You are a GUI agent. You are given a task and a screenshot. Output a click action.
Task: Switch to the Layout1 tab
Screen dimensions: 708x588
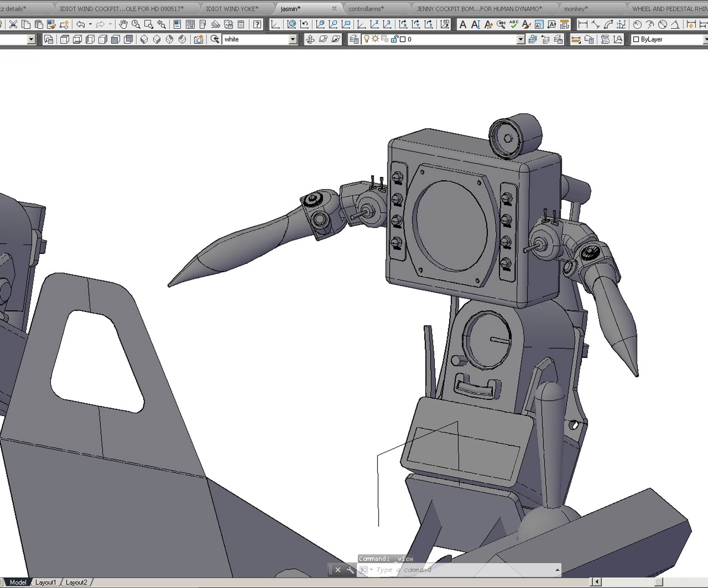[x=46, y=582]
